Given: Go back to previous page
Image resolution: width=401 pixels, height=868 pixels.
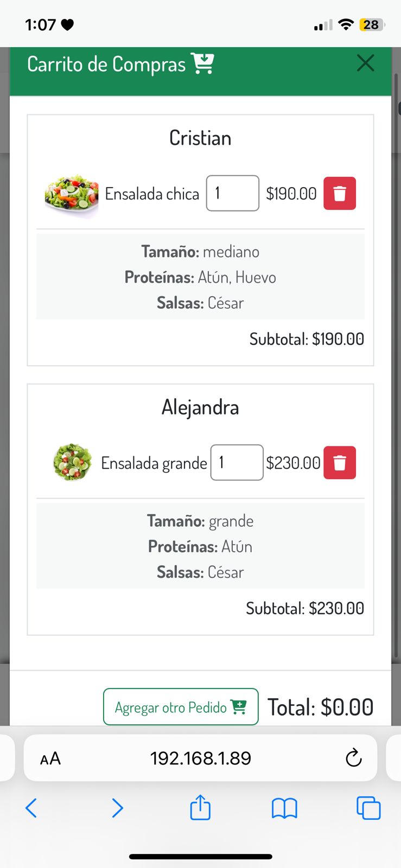Looking at the screenshot, I should coord(31,808).
